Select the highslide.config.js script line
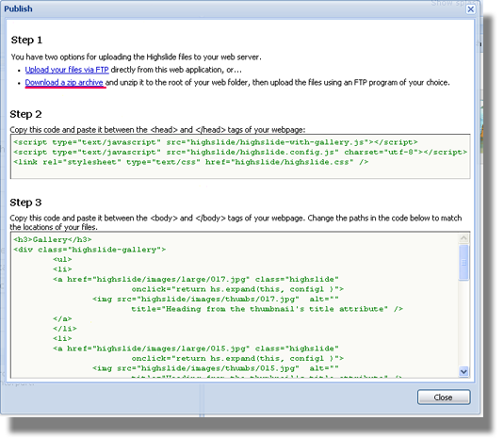 point(240,152)
